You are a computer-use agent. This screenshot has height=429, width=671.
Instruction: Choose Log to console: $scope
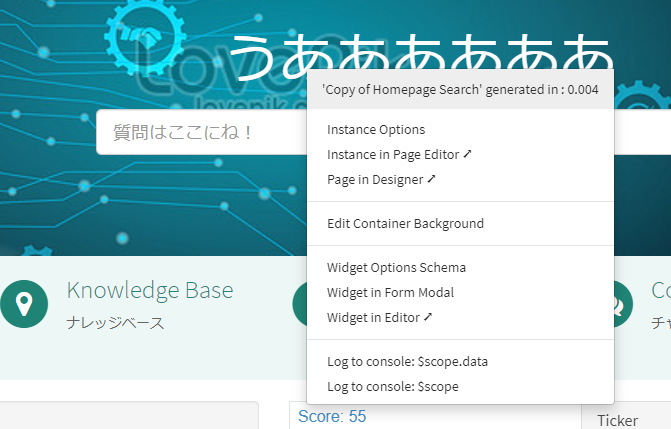(x=393, y=387)
